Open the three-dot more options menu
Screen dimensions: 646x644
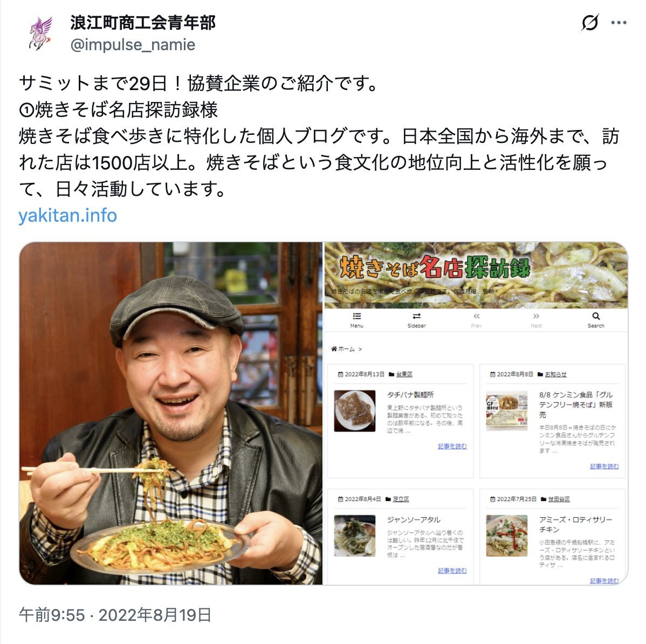(619, 23)
